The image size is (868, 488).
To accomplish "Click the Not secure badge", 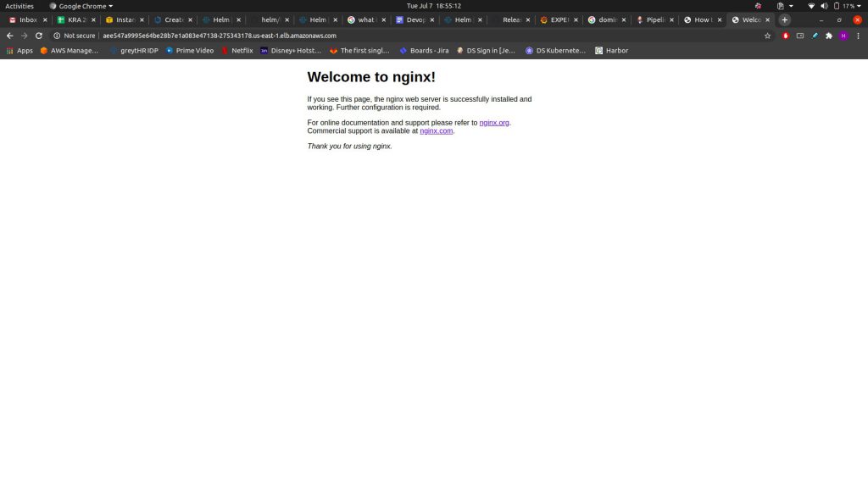I will (x=75, y=36).
